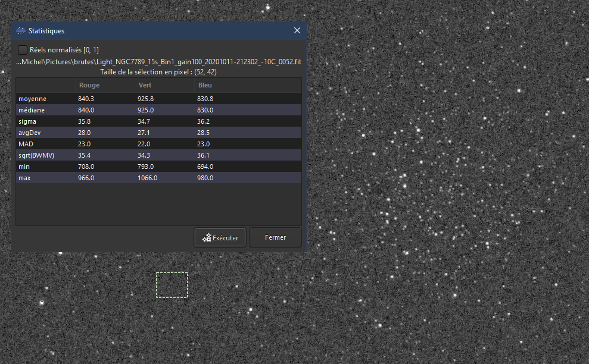This screenshot has width=589, height=364.
Task: Select the Rouge column header
Action: (x=89, y=85)
